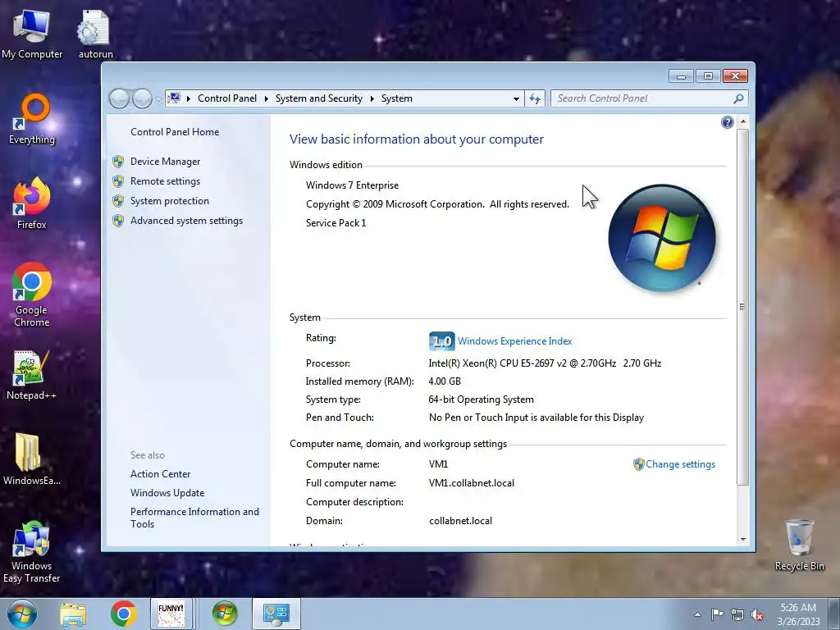Open Windows Update link
Screen dimensions: 840x630
tap(167, 493)
